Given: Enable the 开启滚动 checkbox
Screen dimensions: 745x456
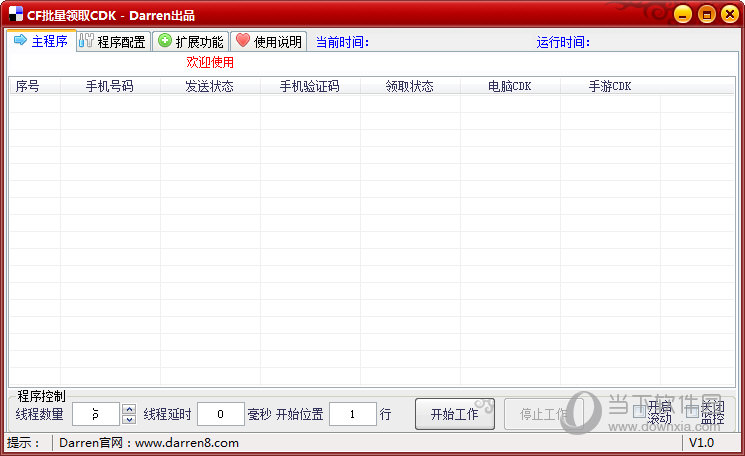Looking at the screenshot, I should 640,411.
